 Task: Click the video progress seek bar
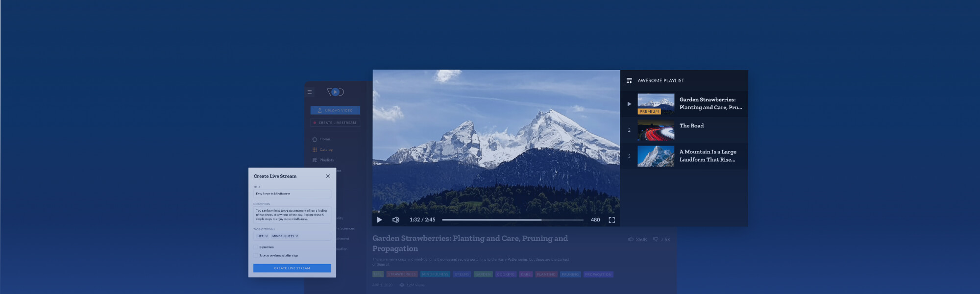coord(512,220)
